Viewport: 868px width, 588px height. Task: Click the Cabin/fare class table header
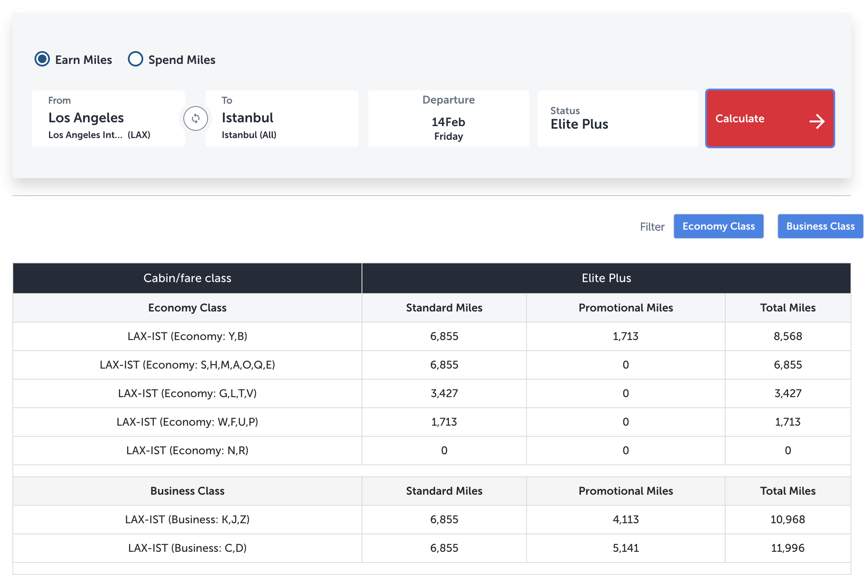tap(187, 278)
